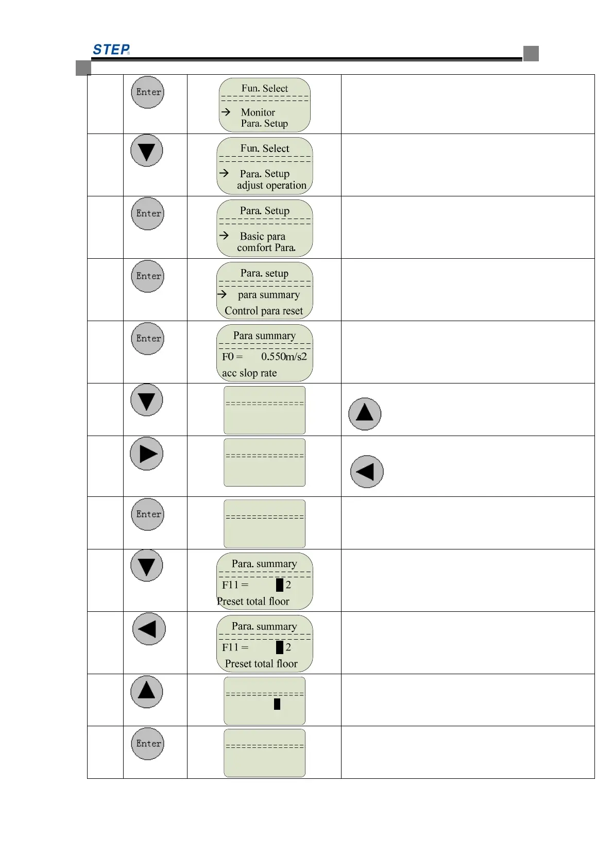Click the up arrow button in the right column
613x868 pixels.
[x=365, y=414]
